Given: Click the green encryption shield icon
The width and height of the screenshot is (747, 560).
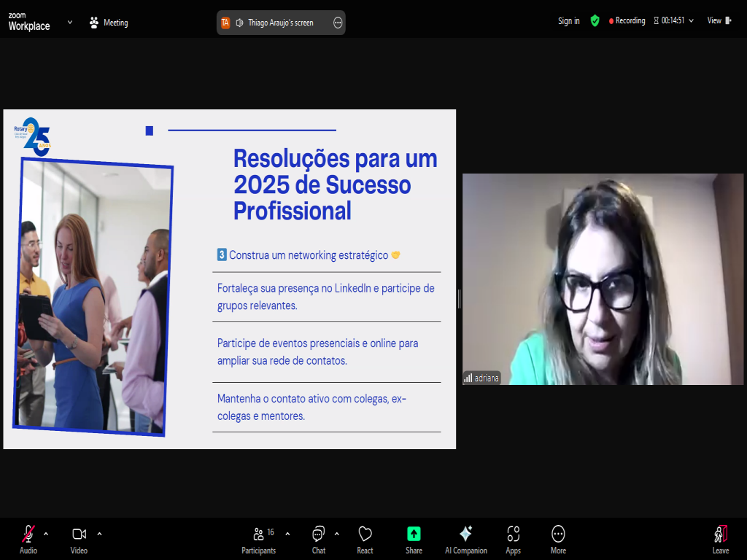Looking at the screenshot, I should click(x=595, y=20).
